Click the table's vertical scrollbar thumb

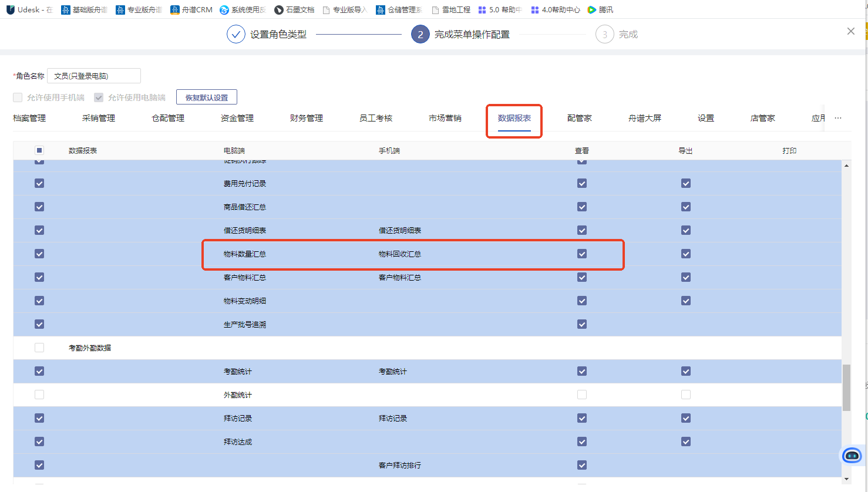pos(846,387)
